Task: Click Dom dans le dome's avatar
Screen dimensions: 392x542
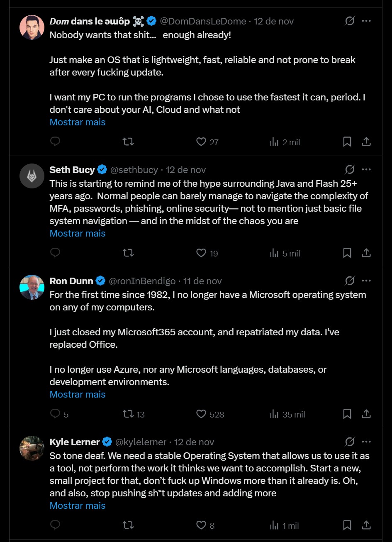Action: 32,27
